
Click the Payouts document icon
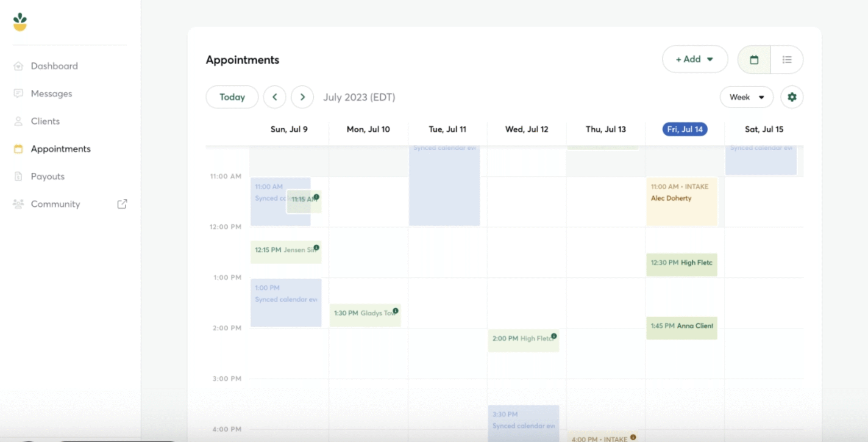pyautogui.click(x=18, y=177)
